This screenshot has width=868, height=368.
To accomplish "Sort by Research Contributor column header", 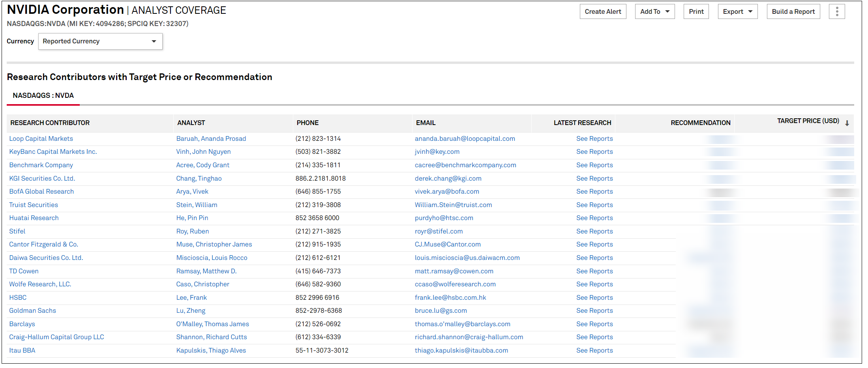I will point(50,123).
